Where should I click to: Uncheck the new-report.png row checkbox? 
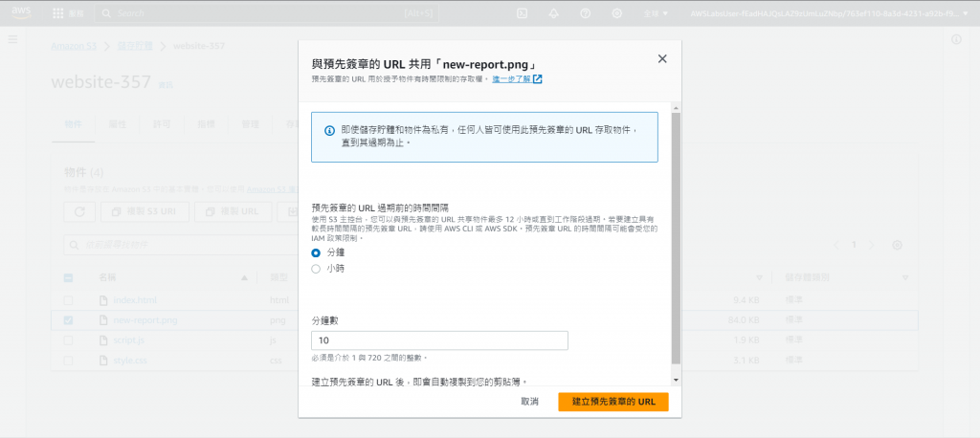coord(68,320)
